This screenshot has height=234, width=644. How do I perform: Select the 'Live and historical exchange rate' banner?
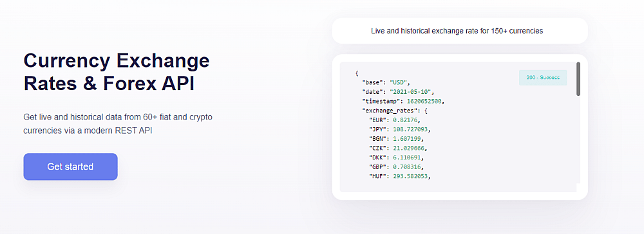tap(460, 31)
